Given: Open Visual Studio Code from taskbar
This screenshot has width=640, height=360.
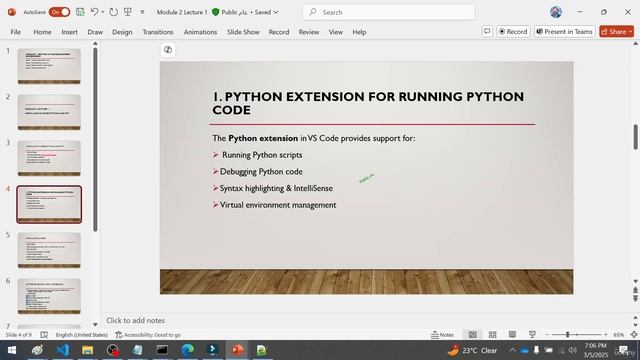Looking at the screenshot, I should 63,350.
